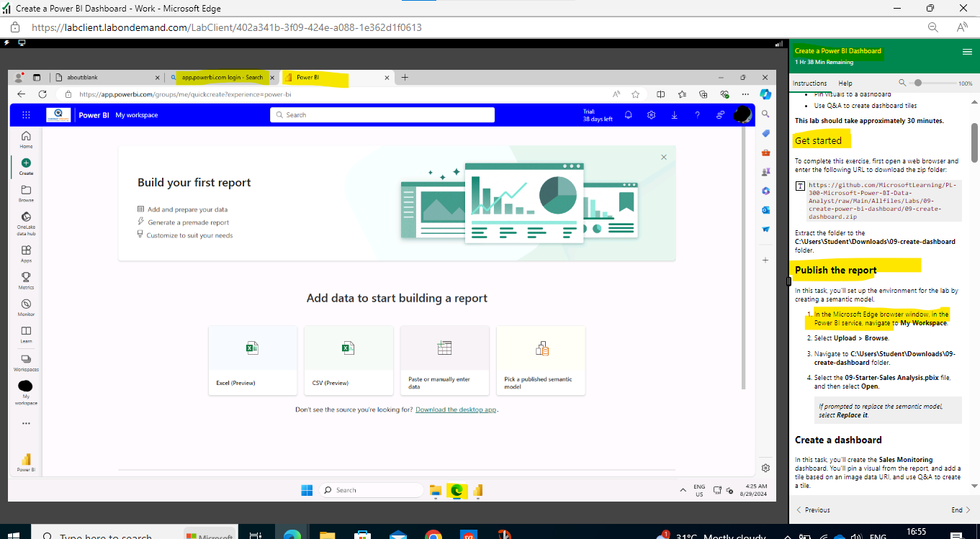Open Apps in Power BI sidebar
980x539 pixels.
26,253
